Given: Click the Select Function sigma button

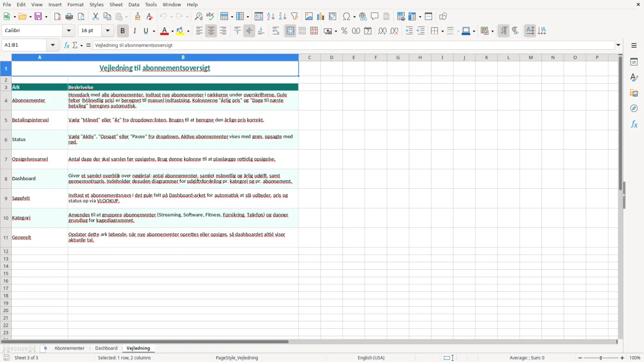Looking at the screenshot, I should (x=75, y=46).
